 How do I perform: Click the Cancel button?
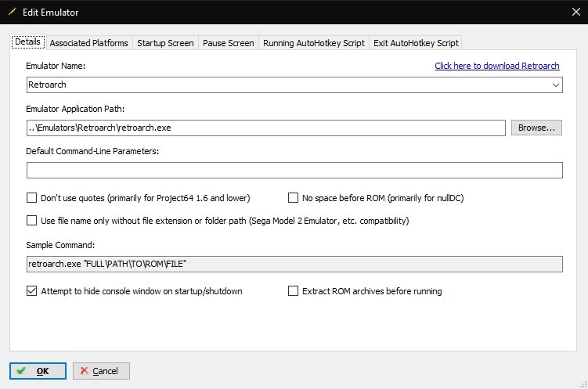click(x=101, y=371)
